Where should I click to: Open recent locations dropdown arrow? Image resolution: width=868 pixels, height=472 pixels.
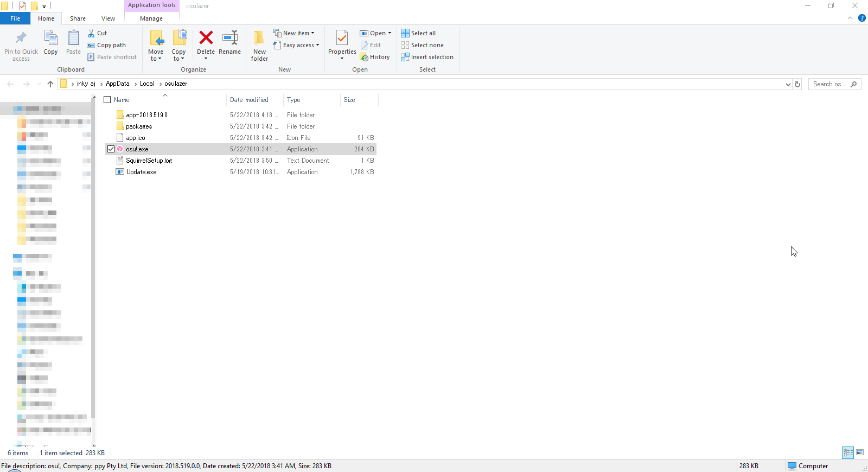(x=39, y=84)
